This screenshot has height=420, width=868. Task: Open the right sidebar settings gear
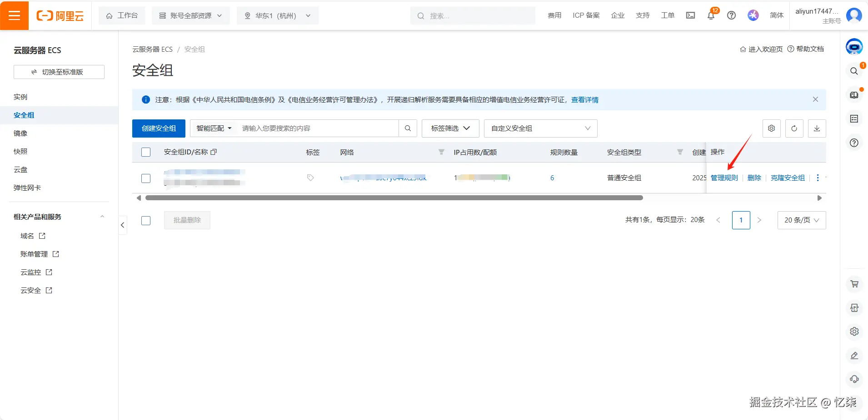click(x=854, y=331)
